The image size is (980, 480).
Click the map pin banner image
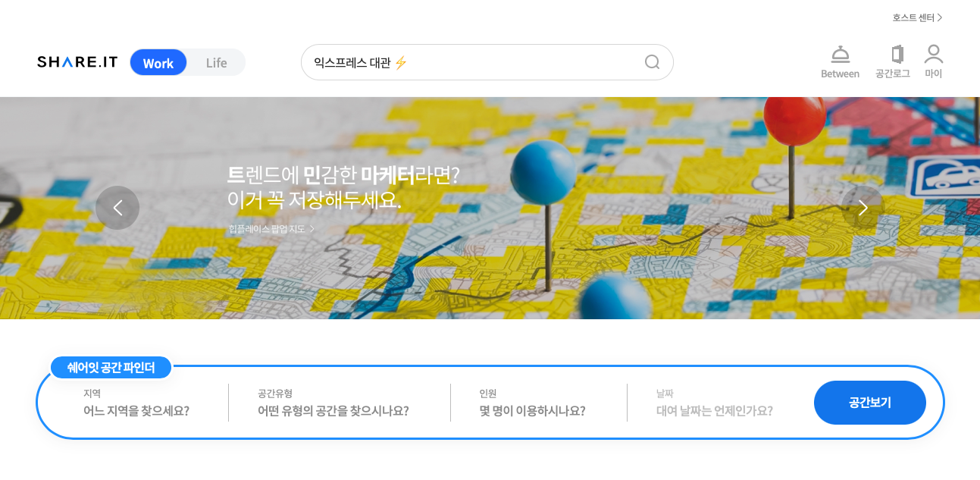coord(490,208)
